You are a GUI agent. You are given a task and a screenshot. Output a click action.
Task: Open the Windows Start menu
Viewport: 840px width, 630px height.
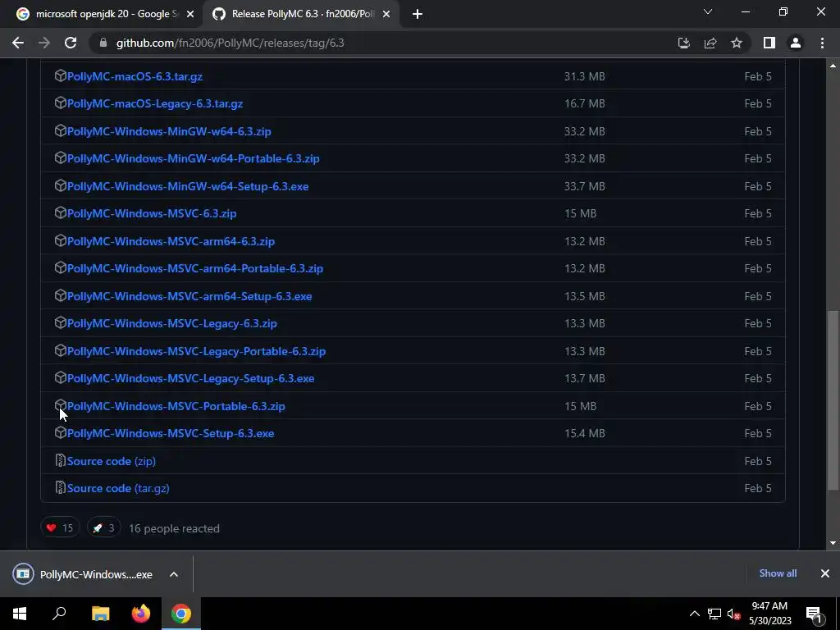point(20,614)
